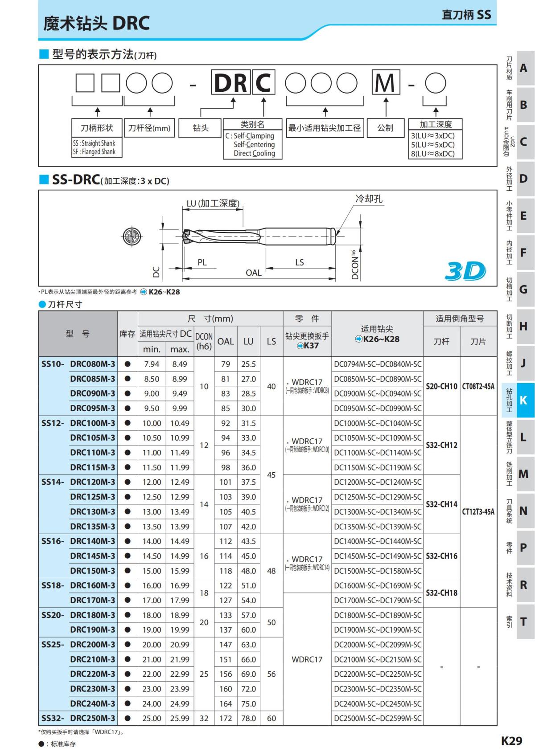The image size is (535, 756).
Task: Click the blue square beside 型号的表示方法
Action: click(44, 54)
